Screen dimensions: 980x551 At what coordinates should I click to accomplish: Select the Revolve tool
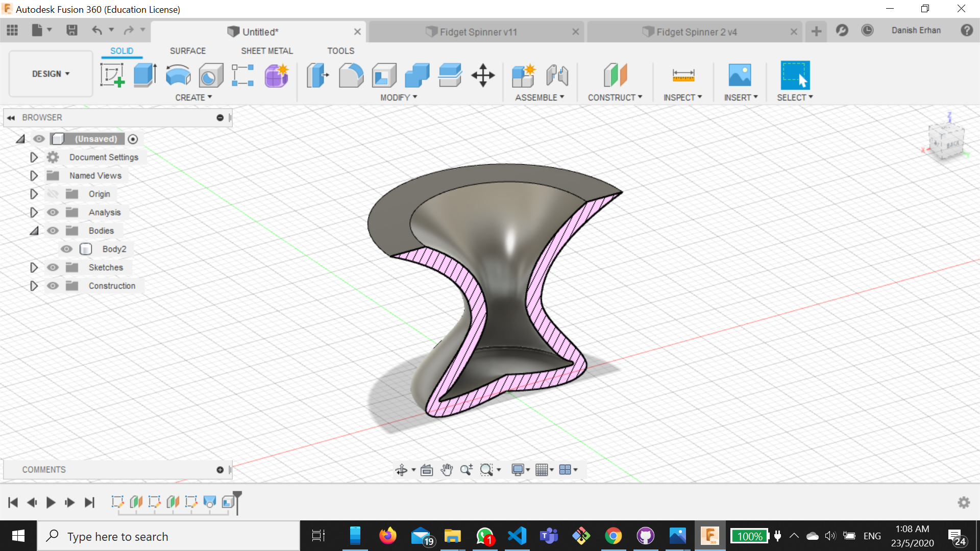(x=178, y=75)
